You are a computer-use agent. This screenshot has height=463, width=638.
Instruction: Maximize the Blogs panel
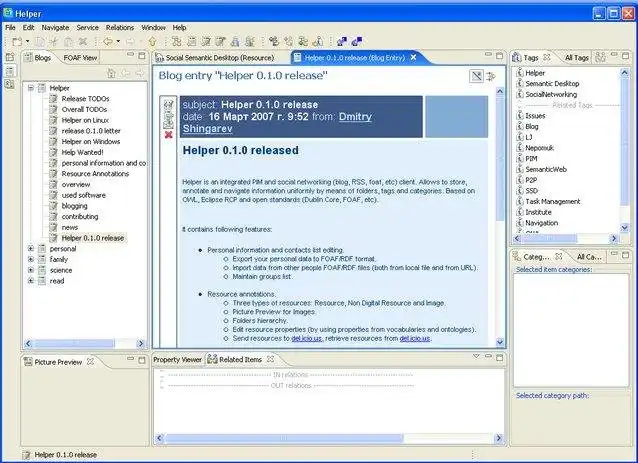coord(142,55)
